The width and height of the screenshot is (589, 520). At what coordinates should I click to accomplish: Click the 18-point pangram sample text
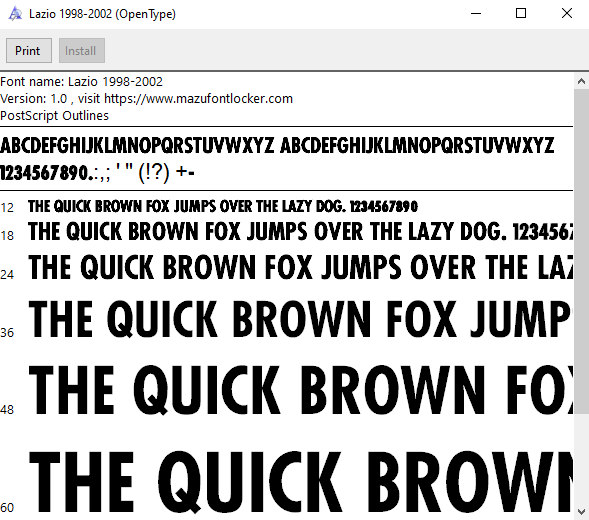pos(301,231)
